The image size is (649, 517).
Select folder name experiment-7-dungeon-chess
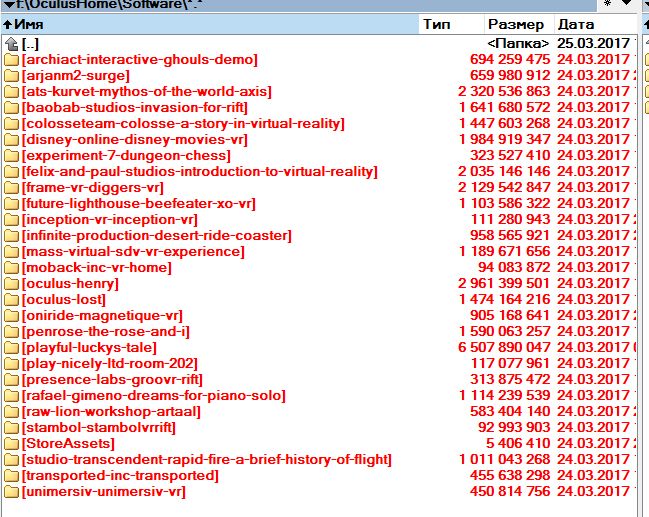(126, 156)
